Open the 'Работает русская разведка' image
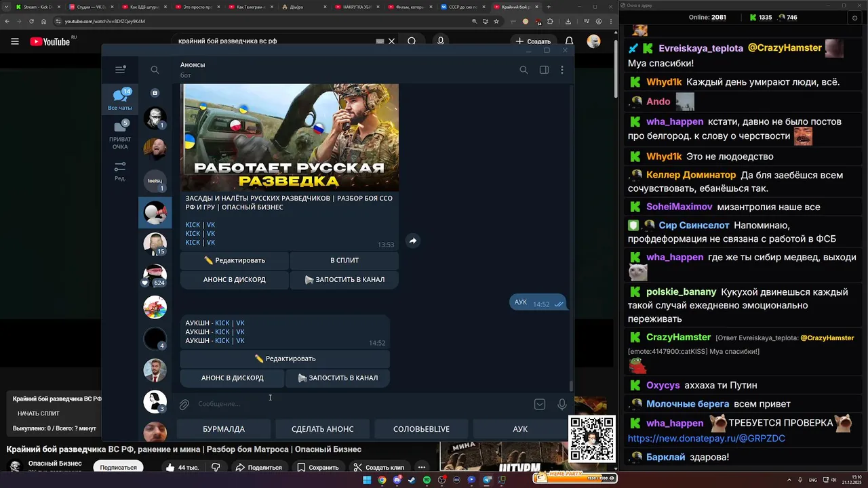This screenshot has width=868, height=488. click(290, 138)
